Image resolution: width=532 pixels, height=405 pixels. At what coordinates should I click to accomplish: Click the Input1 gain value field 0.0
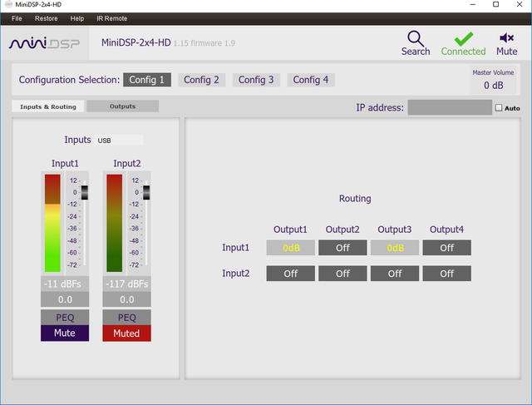(65, 299)
